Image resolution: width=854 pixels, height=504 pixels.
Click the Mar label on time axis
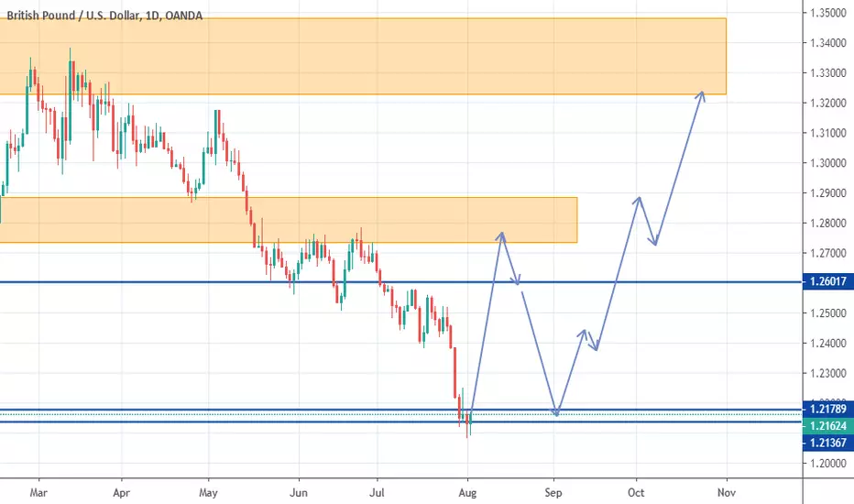pos(38,493)
